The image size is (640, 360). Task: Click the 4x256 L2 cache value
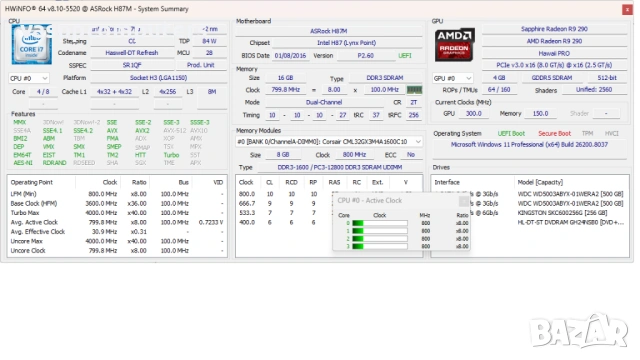point(167,92)
